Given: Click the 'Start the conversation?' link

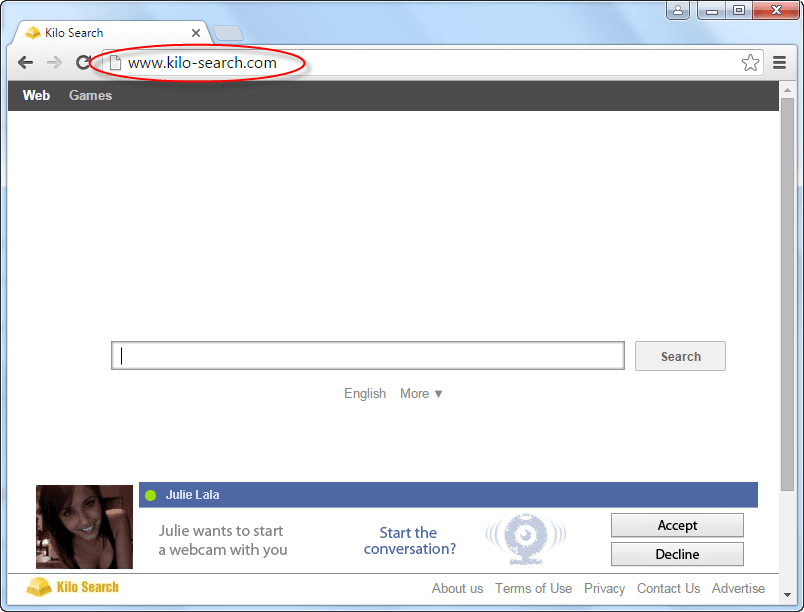Looking at the screenshot, I should click(x=409, y=541).
